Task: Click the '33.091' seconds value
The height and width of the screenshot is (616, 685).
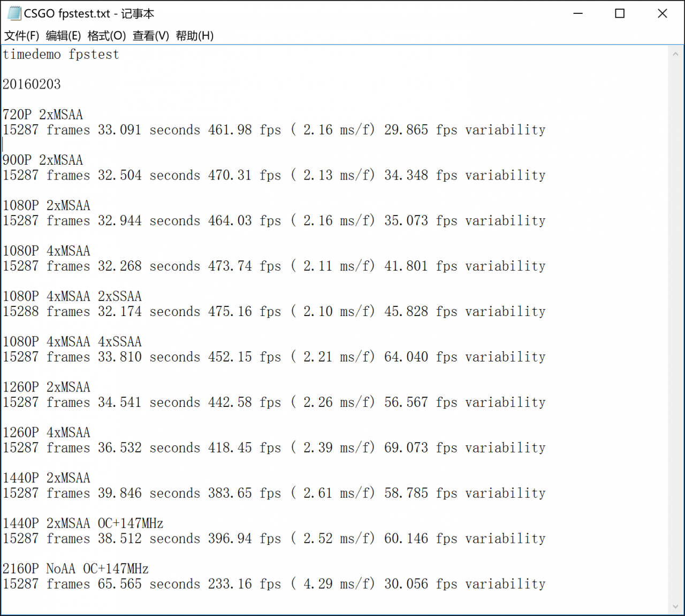Action: point(119,130)
